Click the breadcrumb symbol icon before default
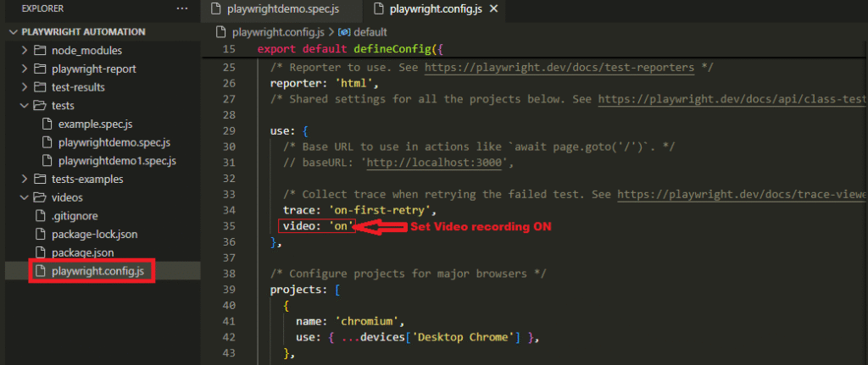 tap(344, 32)
